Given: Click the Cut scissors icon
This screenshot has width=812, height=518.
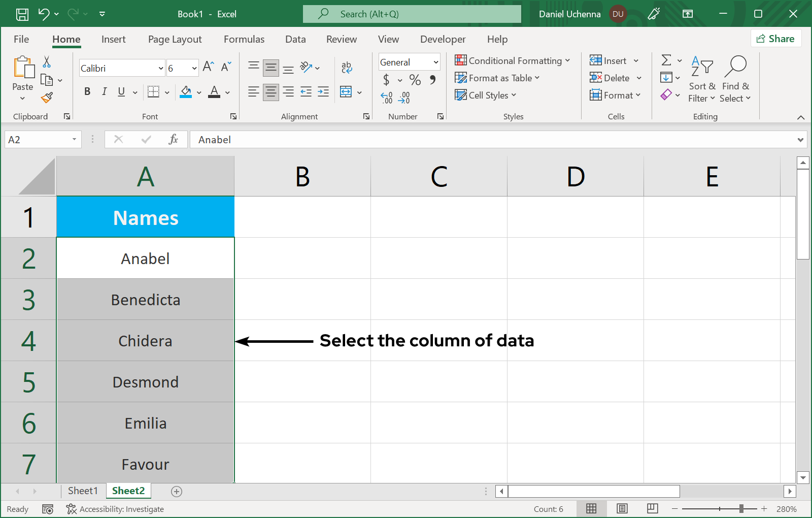Looking at the screenshot, I should (47, 62).
